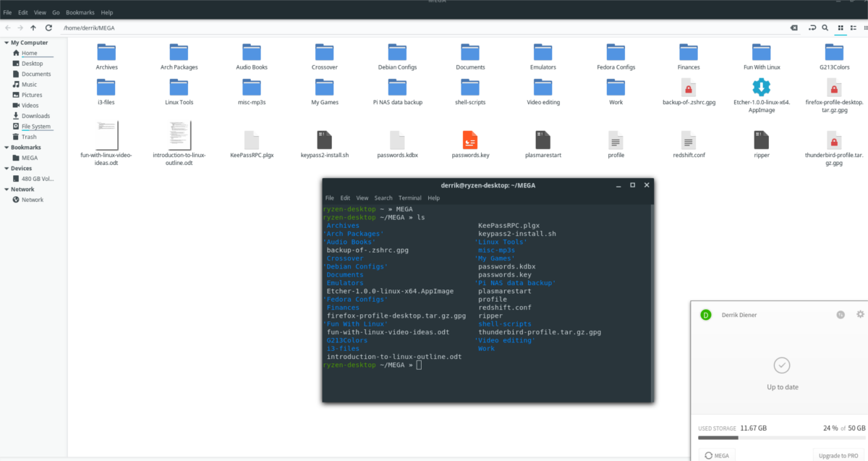Collapse the Network section

tap(7, 189)
